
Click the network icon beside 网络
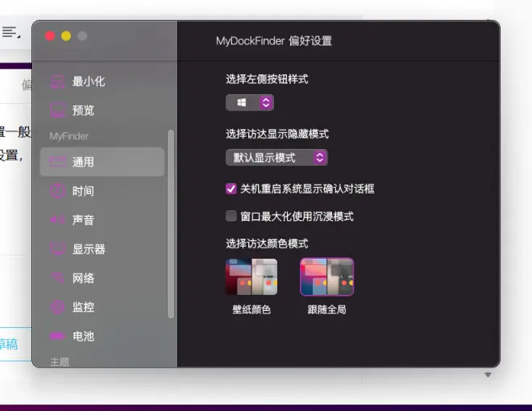57,278
